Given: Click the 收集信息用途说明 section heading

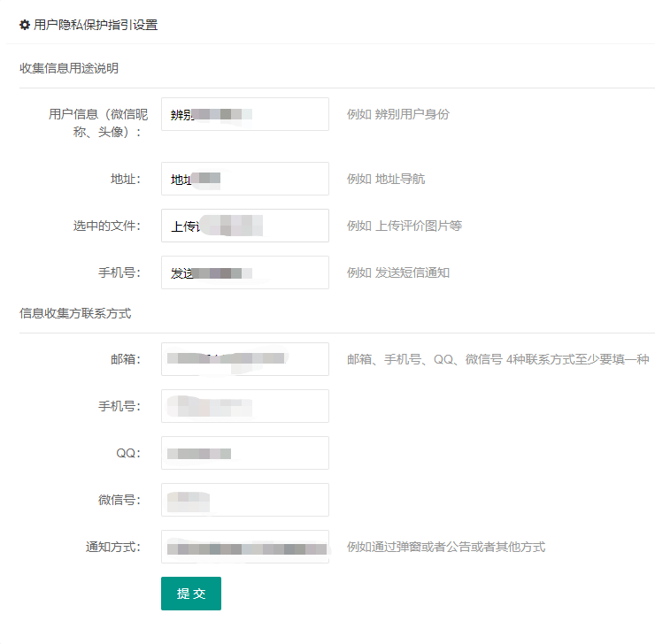Looking at the screenshot, I should click(x=69, y=68).
